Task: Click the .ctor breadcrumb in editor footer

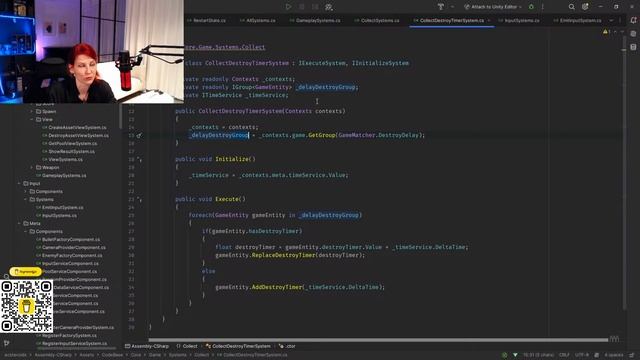Action: 287,346
